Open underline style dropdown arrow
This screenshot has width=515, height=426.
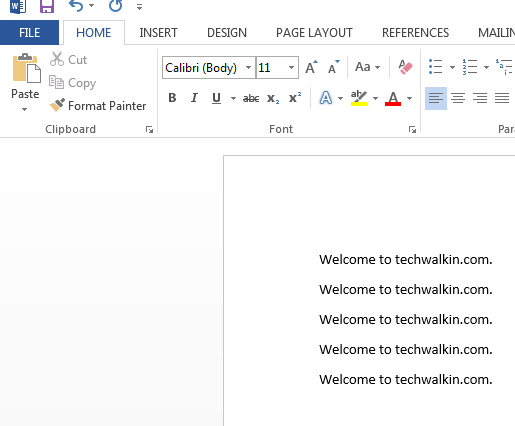coord(233,98)
